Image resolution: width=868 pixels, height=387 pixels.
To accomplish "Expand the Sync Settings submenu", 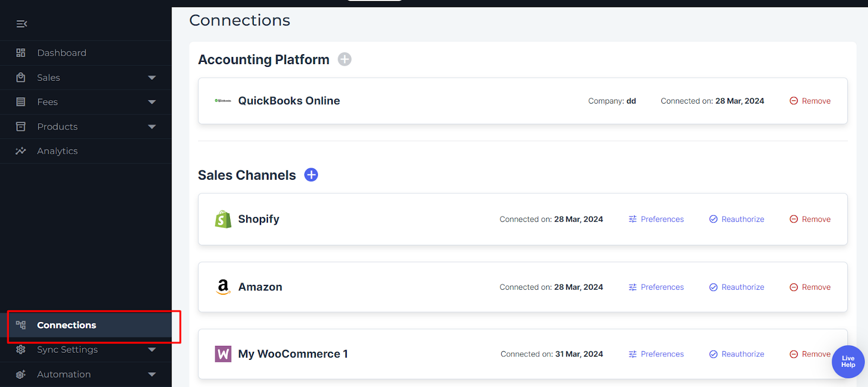I will [x=152, y=350].
